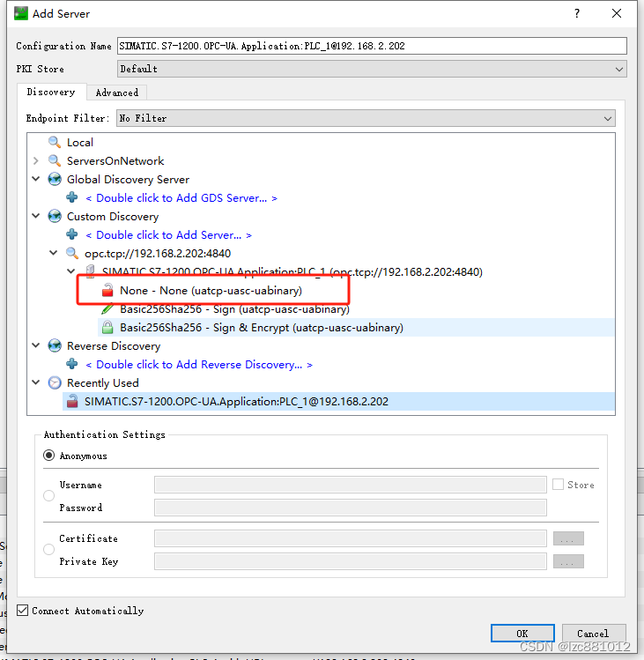Image resolution: width=644 pixels, height=660 pixels.
Task: Click the Reverse Discovery globe icon
Action: tap(55, 345)
